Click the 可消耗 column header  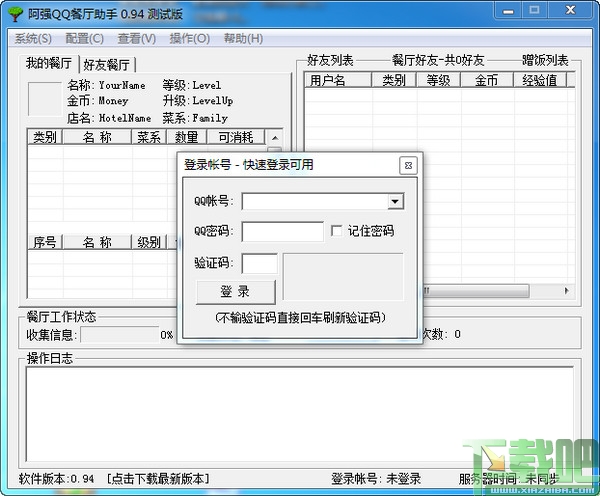point(236,137)
